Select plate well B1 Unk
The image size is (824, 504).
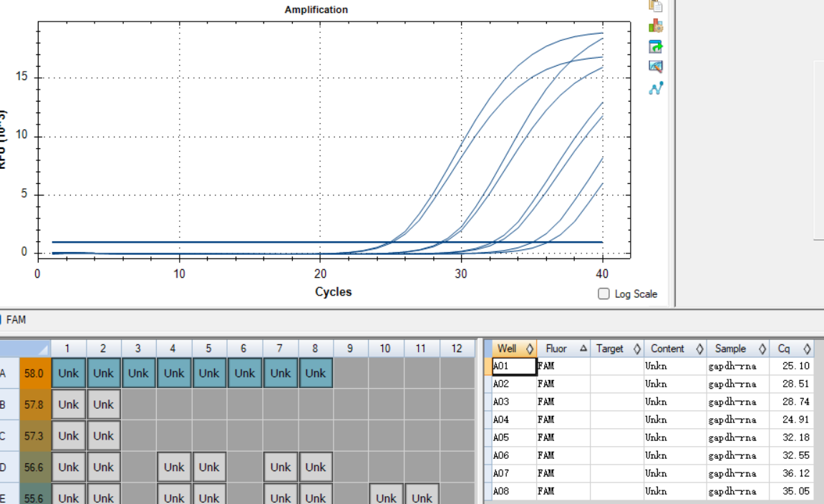click(x=68, y=404)
